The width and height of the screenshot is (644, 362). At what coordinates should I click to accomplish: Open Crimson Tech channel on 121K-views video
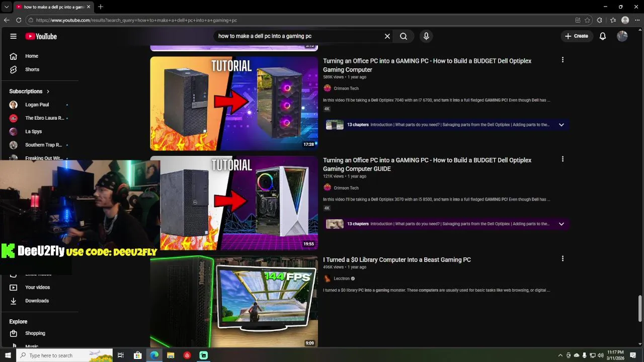pyautogui.click(x=346, y=188)
